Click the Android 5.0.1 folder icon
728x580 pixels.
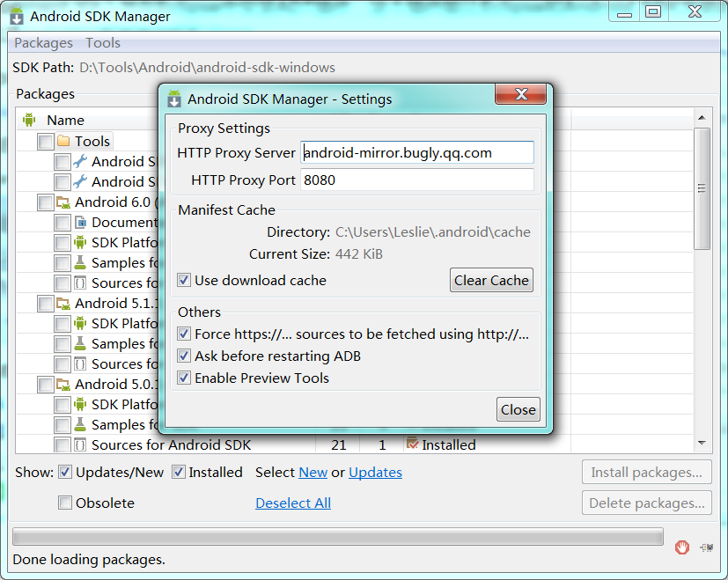point(63,384)
